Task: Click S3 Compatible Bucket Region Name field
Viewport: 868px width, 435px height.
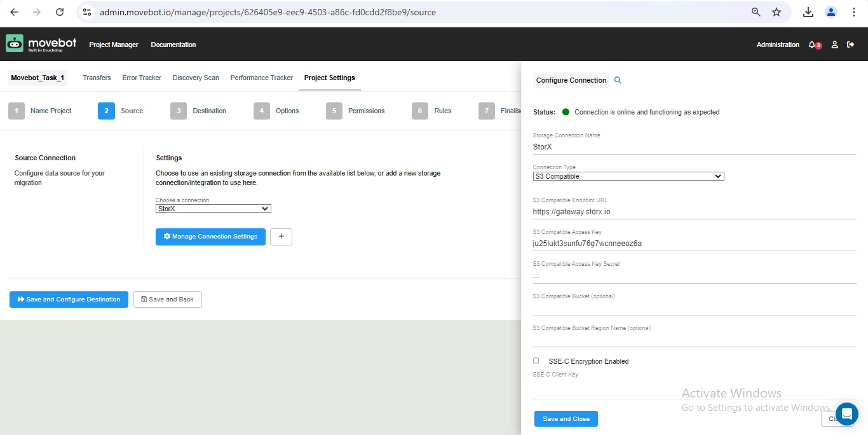Action: pyautogui.click(x=695, y=340)
